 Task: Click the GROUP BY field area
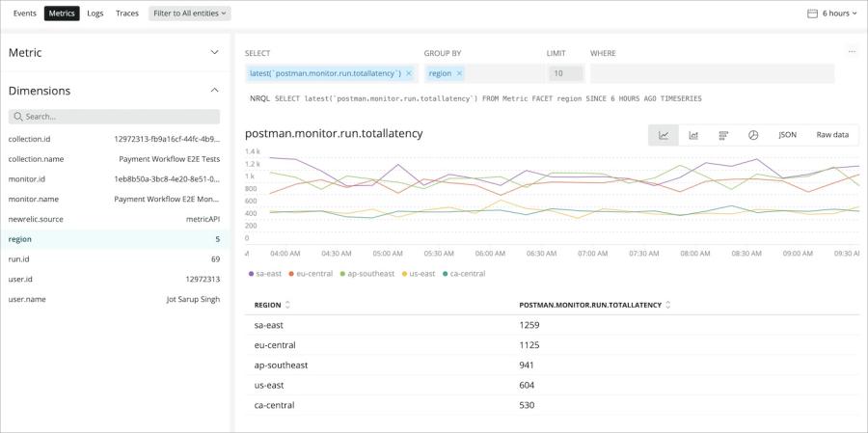click(484, 73)
